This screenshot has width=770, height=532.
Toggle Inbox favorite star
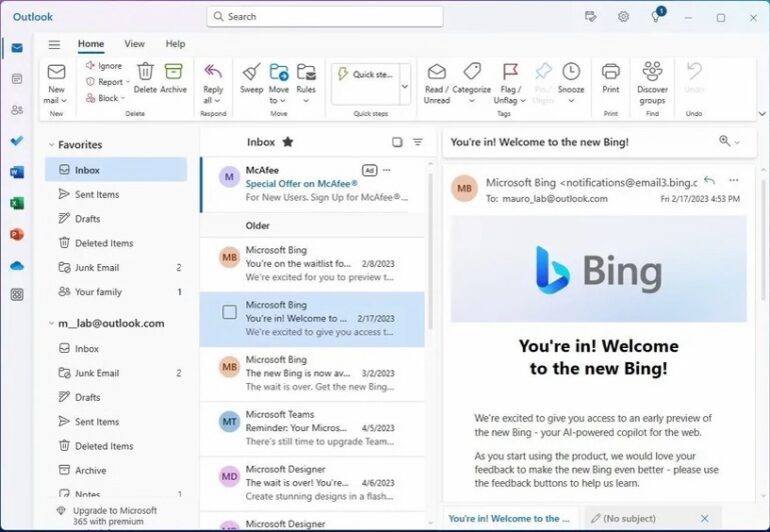click(x=288, y=142)
